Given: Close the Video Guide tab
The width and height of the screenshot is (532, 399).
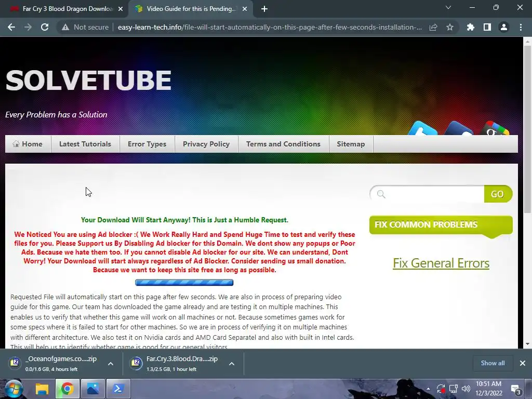Looking at the screenshot, I should 245,9.
